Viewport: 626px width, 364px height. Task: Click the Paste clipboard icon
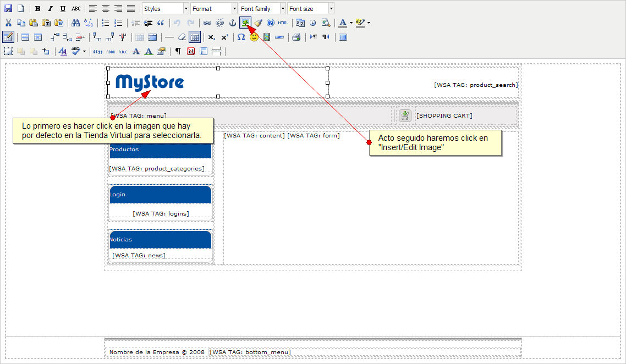tap(34, 23)
